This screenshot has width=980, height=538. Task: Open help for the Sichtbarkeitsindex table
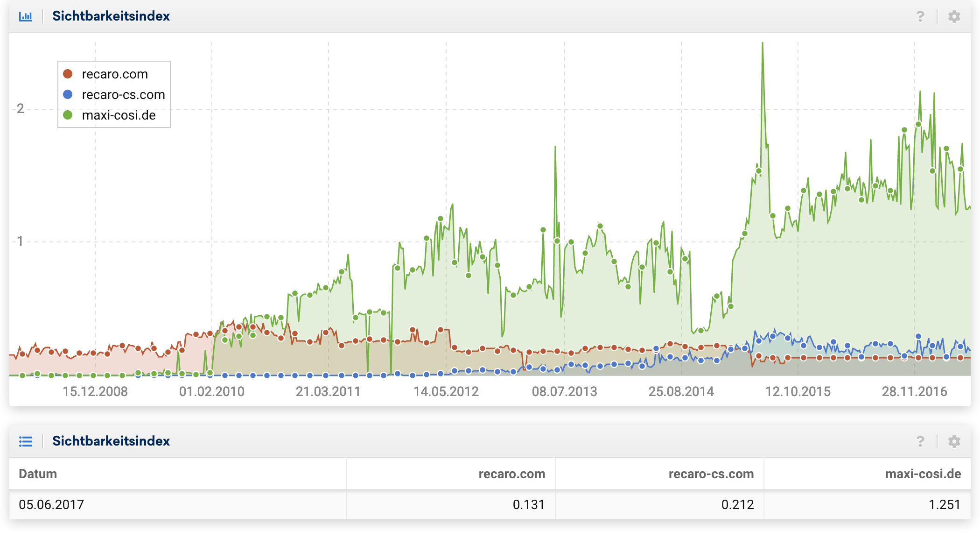[x=920, y=441]
